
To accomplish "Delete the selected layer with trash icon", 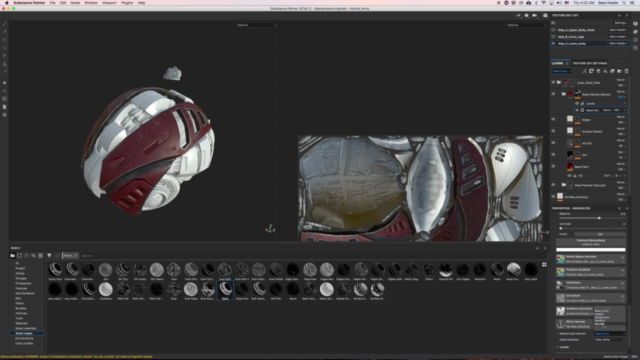I will coord(627,71).
